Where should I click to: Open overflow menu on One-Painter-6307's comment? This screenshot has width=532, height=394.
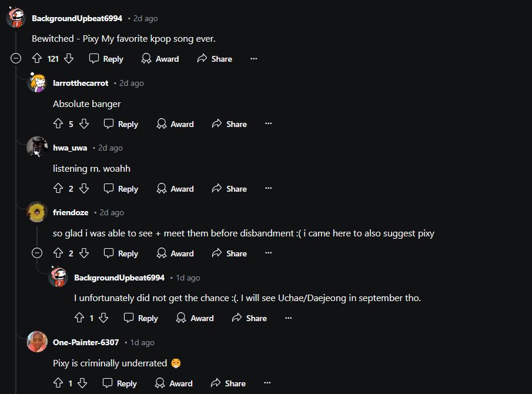click(x=267, y=383)
